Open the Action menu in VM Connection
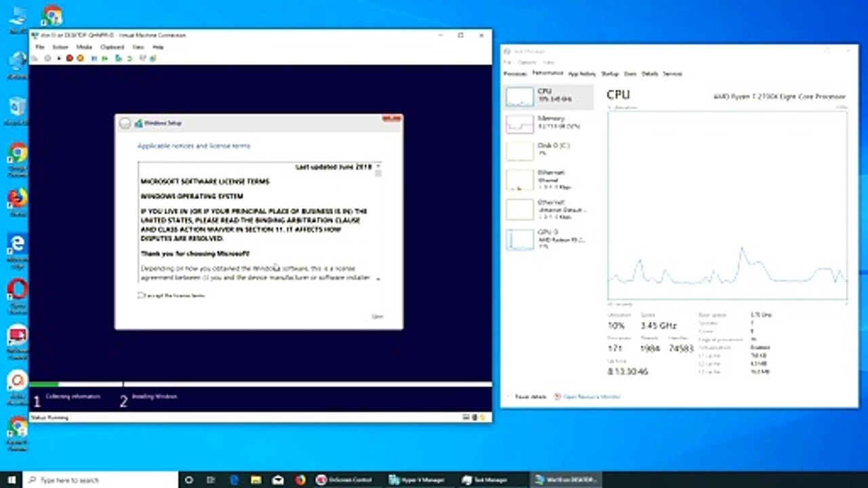This screenshot has width=868, height=488. point(60,47)
